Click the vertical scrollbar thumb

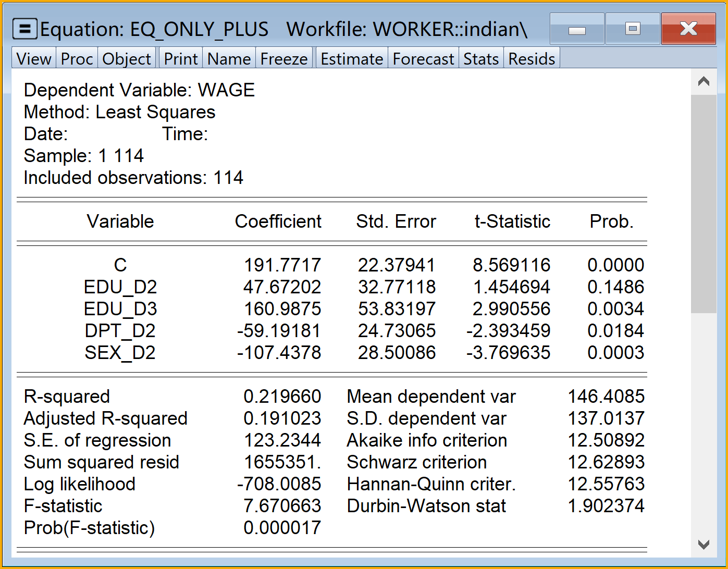[704, 203]
